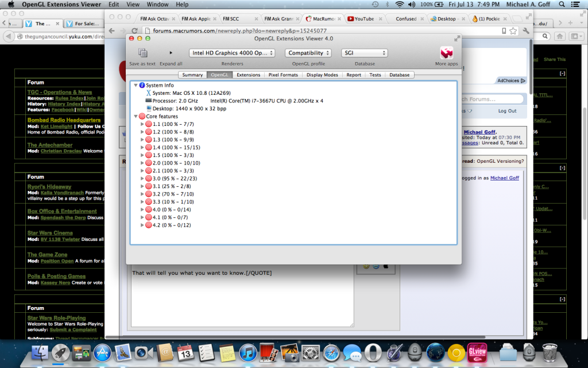
Task: Open the Help menu
Action: tap(182, 5)
